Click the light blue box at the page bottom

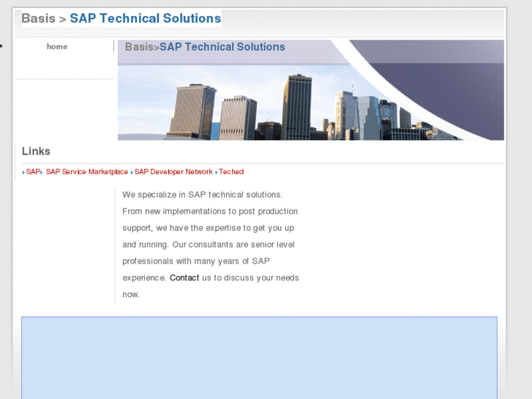259,357
